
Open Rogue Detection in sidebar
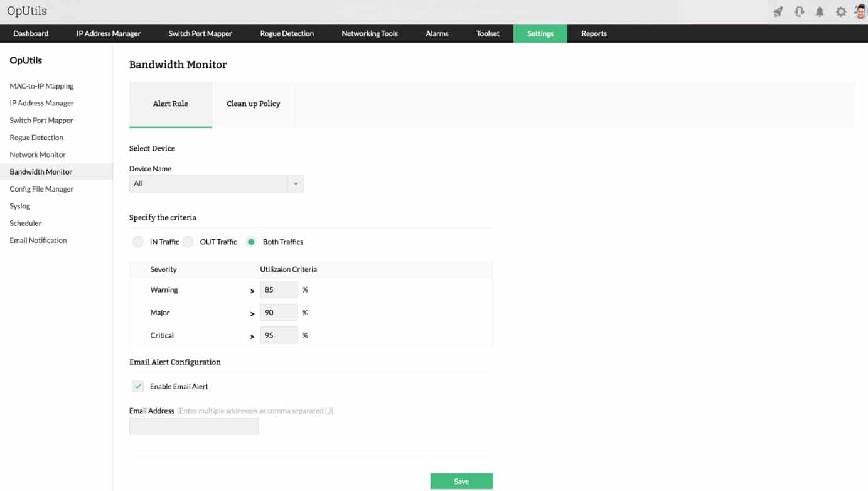[x=36, y=138]
